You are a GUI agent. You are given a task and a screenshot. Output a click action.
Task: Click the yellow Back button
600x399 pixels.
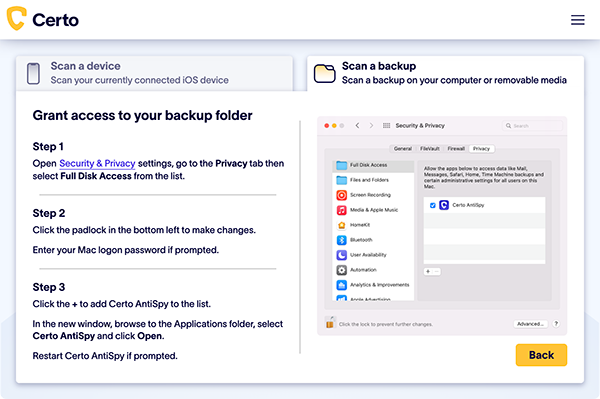click(541, 355)
